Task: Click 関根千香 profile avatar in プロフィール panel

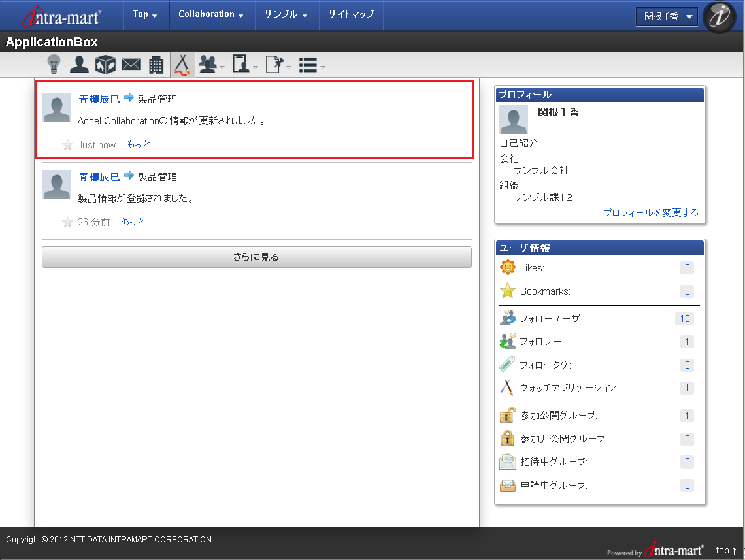Action: click(514, 120)
